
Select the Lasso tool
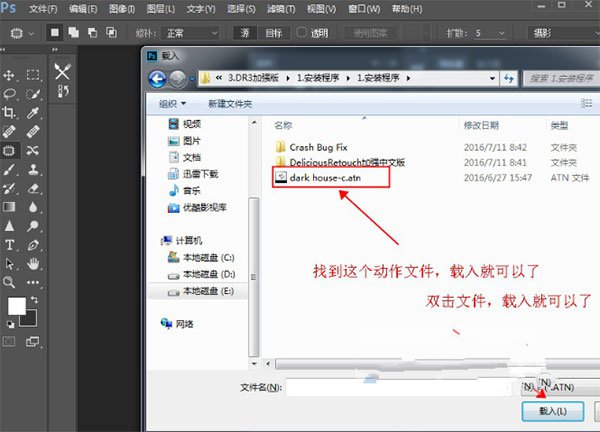(x=9, y=94)
